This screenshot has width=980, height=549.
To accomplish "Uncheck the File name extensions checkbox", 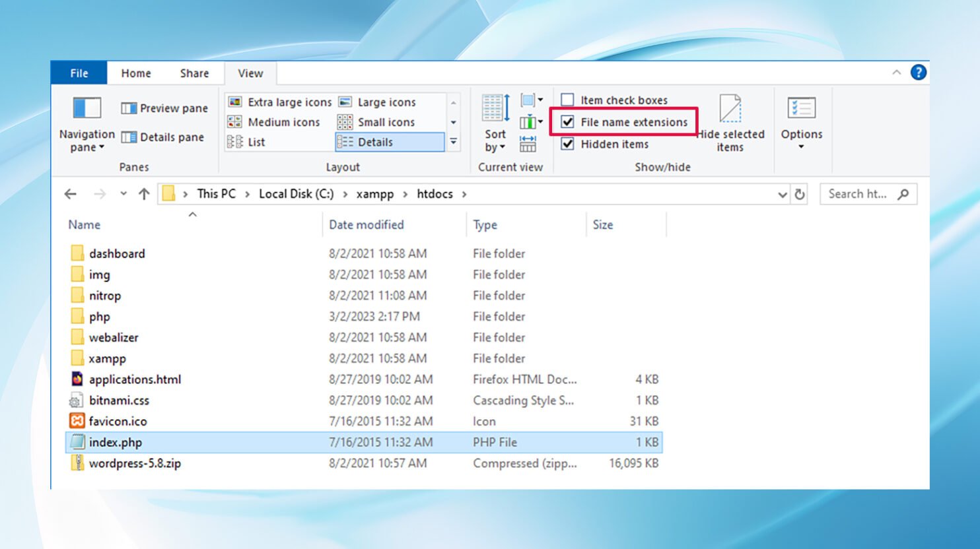I will [567, 122].
